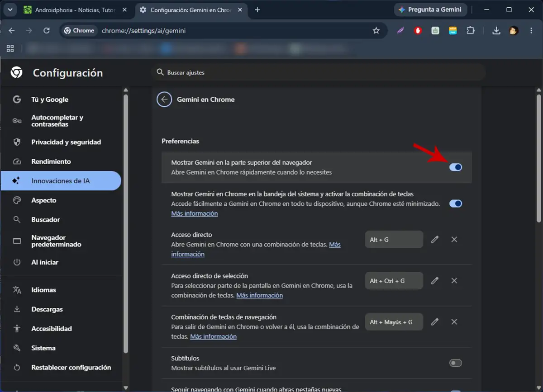The width and height of the screenshot is (543, 392).
Task: Edit the Alt + Ctrl + G shortcut
Action: [x=435, y=281]
